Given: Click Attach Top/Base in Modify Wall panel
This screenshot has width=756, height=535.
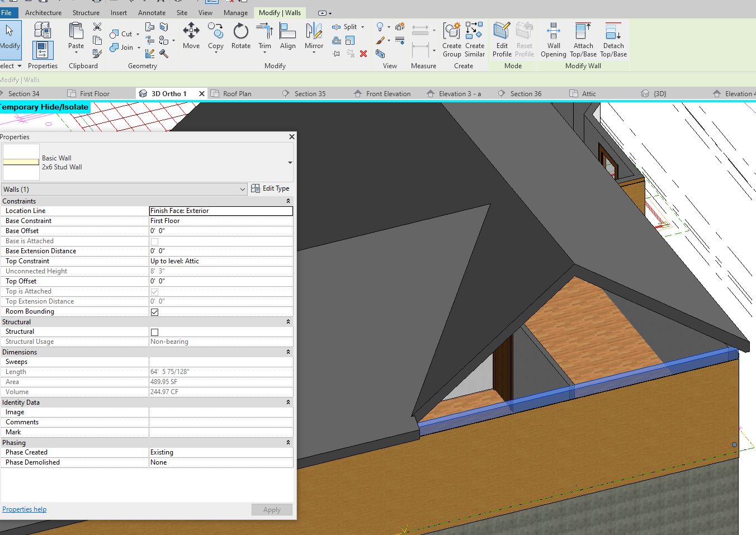Looking at the screenshot, I should [x=583, y=39].
